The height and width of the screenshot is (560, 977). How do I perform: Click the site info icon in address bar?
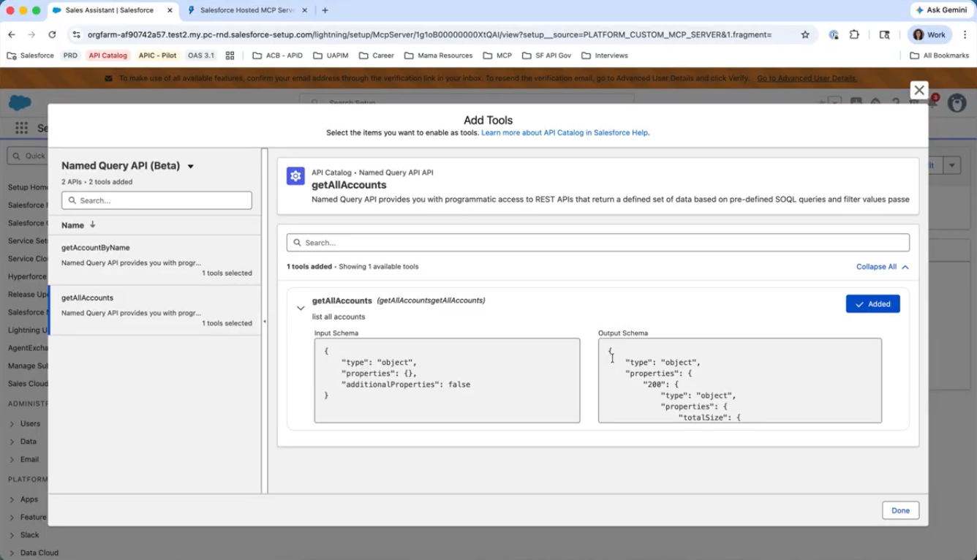point(76,34)
